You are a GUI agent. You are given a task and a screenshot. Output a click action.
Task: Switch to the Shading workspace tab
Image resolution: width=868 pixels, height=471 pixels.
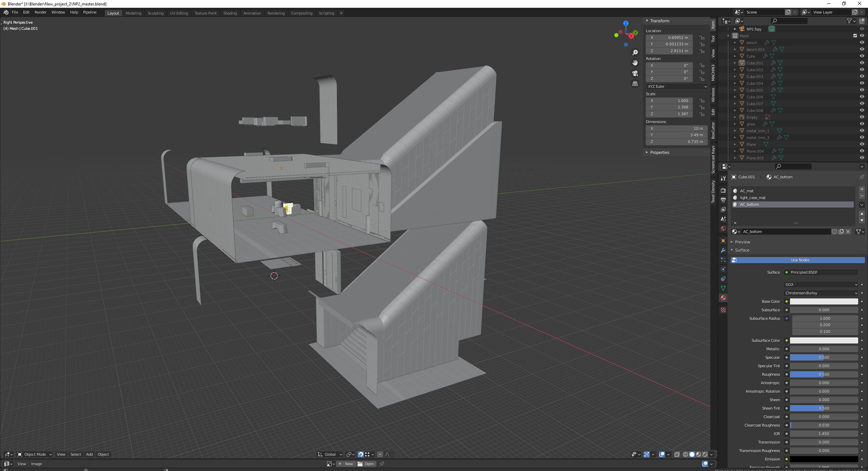click(x=230, y=13)
